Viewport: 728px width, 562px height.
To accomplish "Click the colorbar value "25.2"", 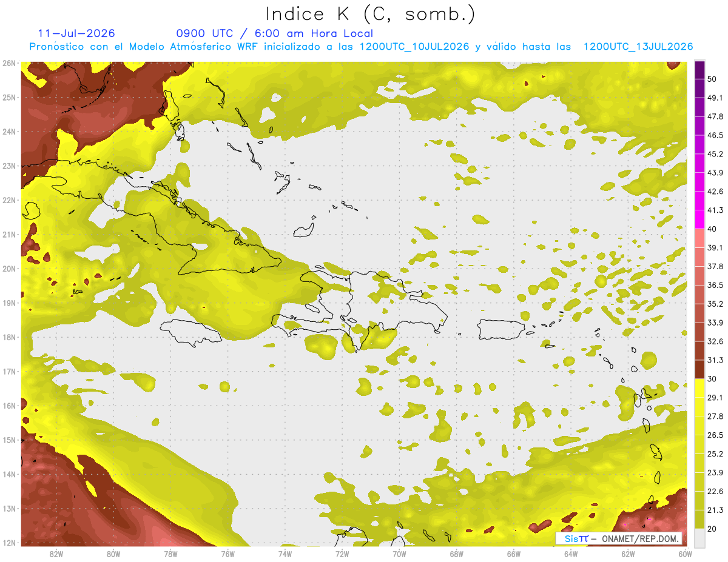I will (x=715, y=453).
